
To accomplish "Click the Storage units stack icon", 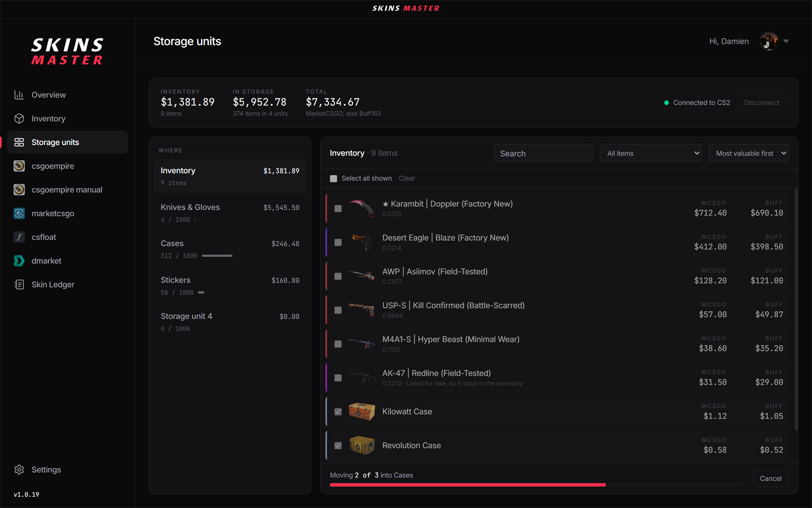I will coord(19,142).
